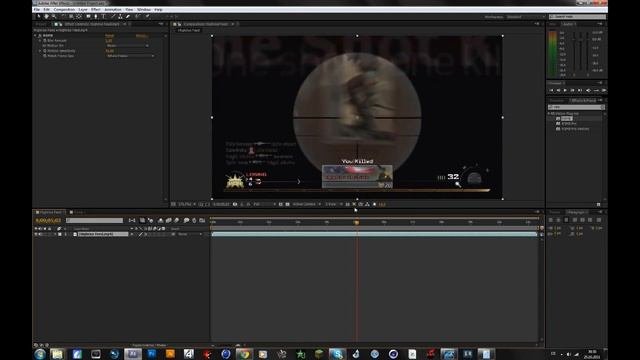Screen dimensions: 640x360
Task: Click Right align text in Paragraph panel
Action: pos(566,220)
